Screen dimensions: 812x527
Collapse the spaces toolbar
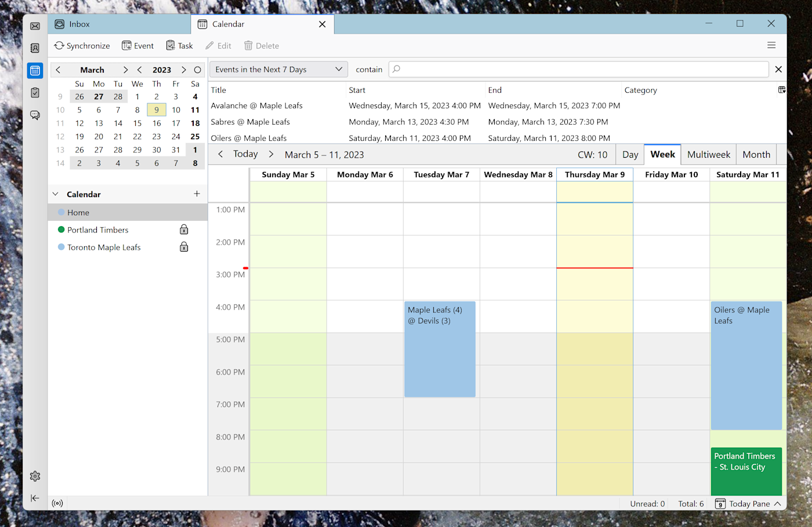[35, 498]
